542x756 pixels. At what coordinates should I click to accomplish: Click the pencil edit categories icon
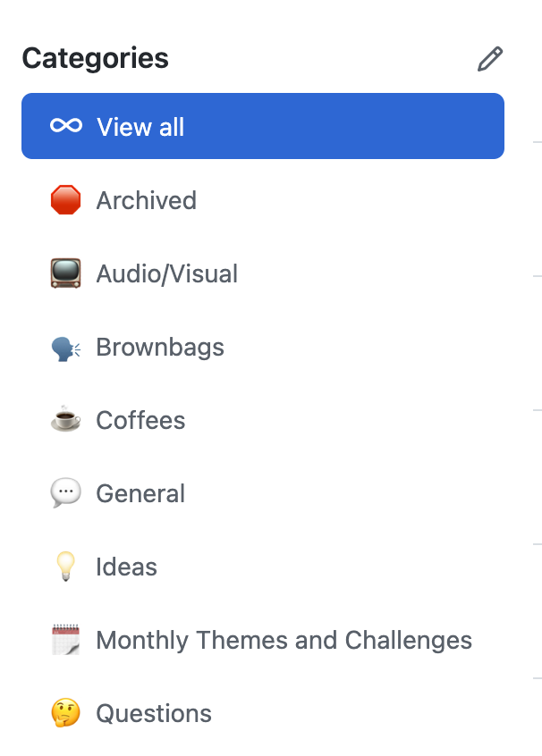click(x=490, y=59)
